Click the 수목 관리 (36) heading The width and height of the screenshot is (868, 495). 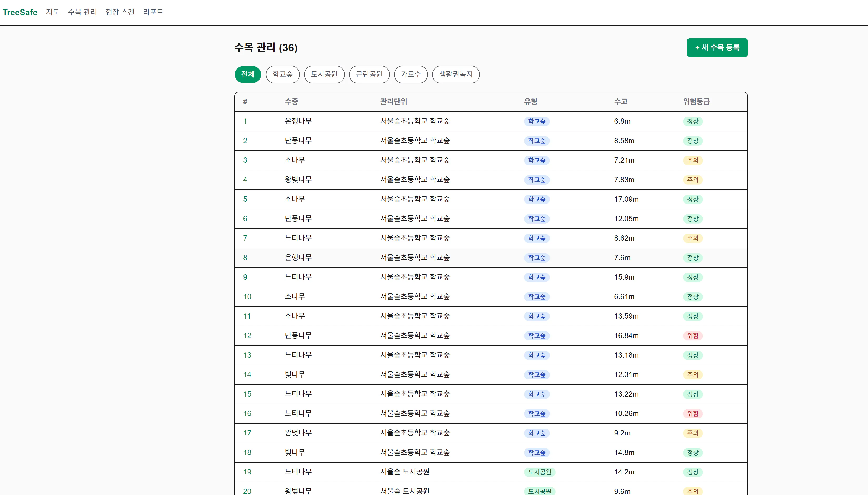pyautogui.click(x=266, y=48)
